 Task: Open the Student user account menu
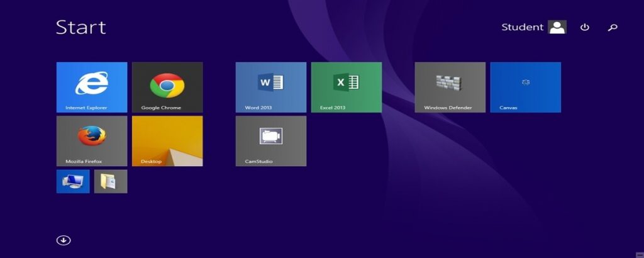(x=534, y=27)
